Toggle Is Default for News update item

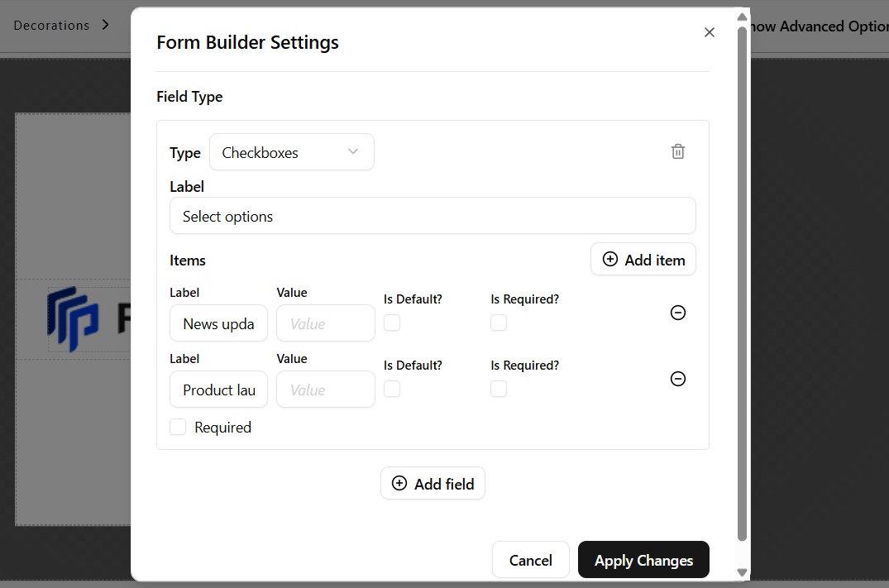click(392, 323)
